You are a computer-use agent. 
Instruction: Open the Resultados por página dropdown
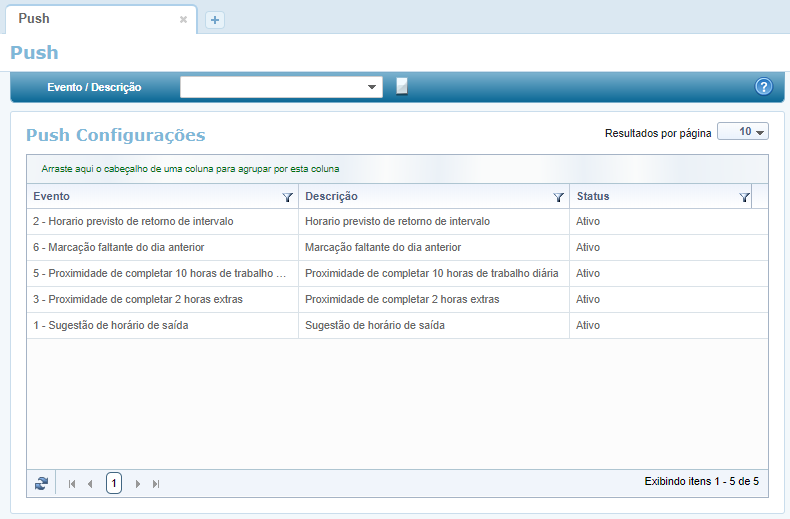742,132
